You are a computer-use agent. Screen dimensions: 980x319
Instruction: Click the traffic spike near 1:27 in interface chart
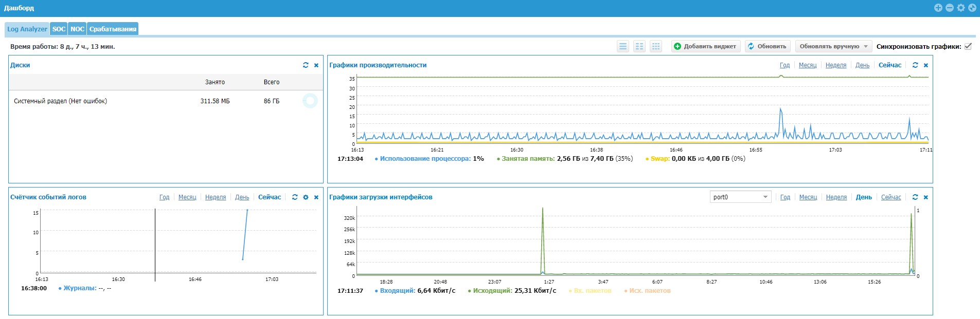click(543, 240)
